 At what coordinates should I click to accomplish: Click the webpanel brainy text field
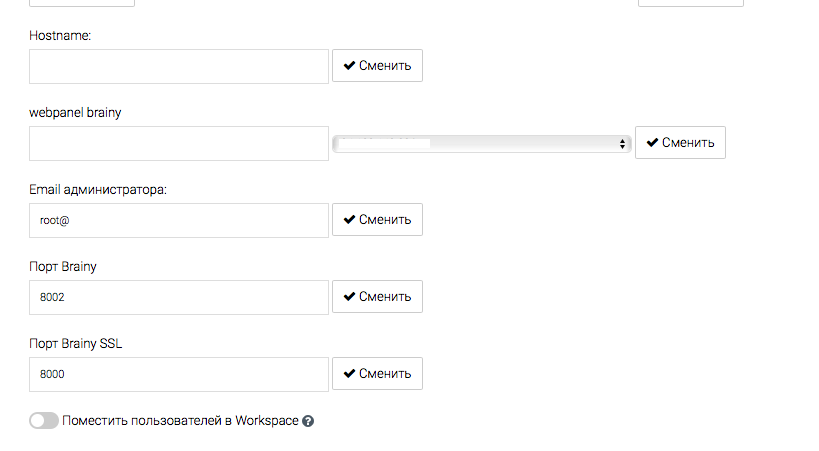click(x=179, y=143)
